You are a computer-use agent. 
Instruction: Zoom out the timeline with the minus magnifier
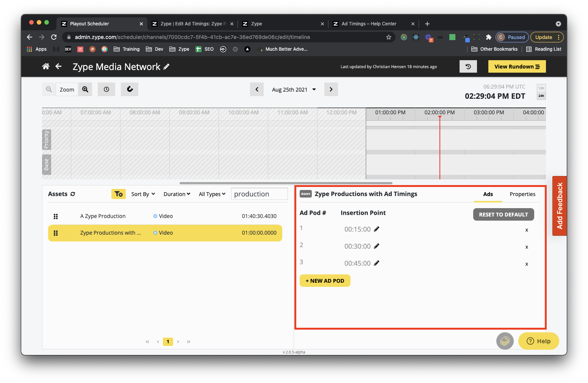click(x=49, y=89)
